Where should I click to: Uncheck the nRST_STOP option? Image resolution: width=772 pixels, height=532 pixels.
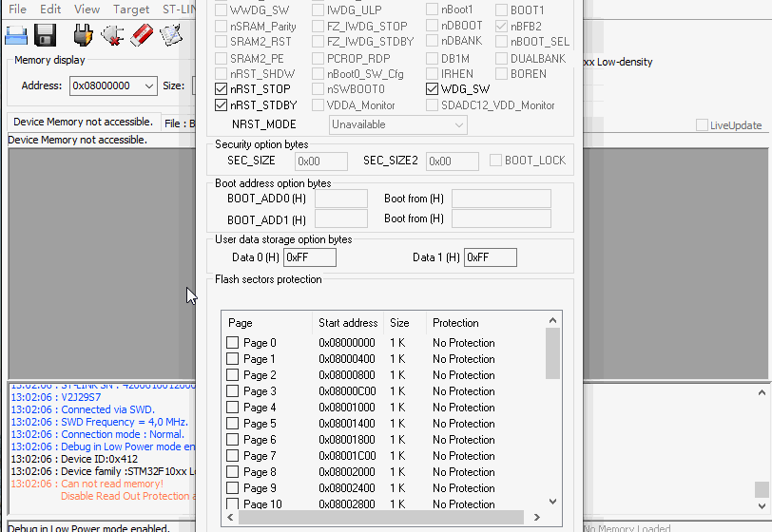222,89
